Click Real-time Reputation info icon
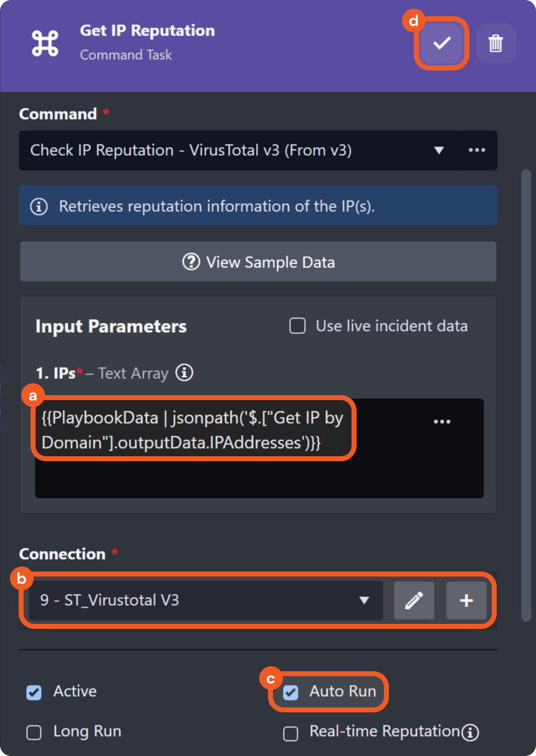536x756 pixels. (x=471, y=732)
